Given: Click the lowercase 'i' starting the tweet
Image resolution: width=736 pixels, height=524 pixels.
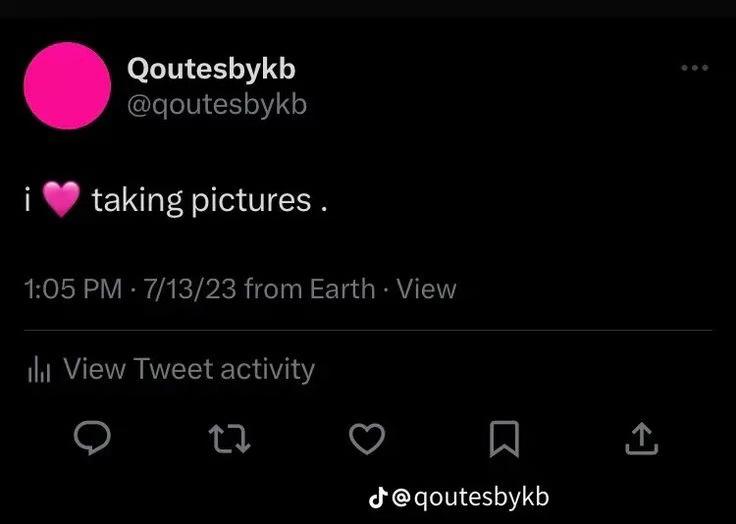Looking at the screenshot, I should (x=28, y=200).
